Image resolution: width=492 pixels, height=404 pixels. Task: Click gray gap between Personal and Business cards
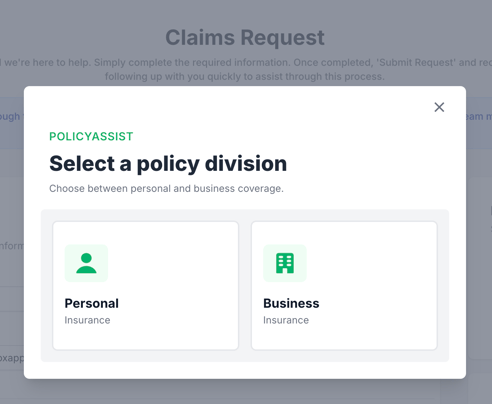(245, 286)
